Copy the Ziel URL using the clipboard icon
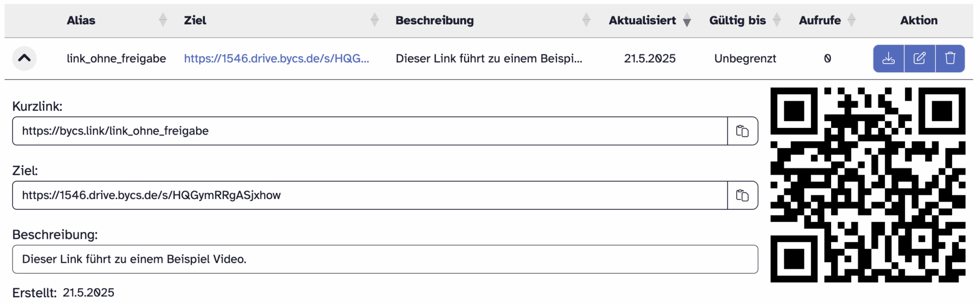Image resolution: width=980 pixels, height=303 pixels. [742, 195]
